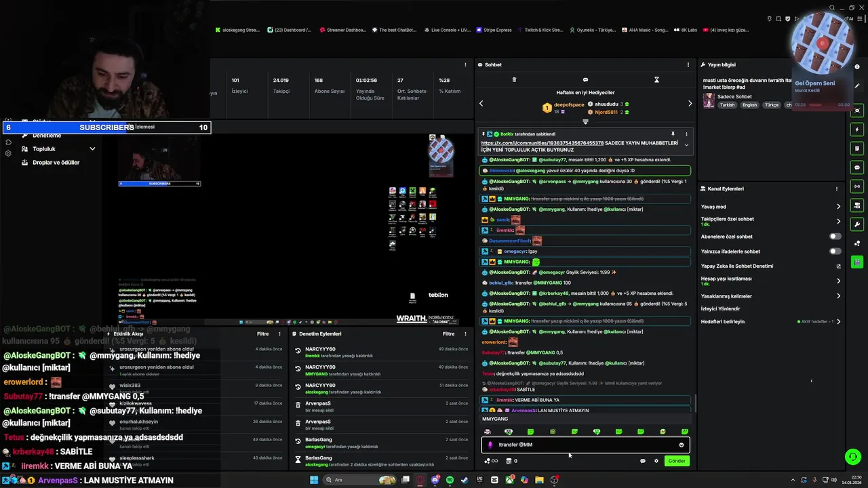Expand Yasaklanmış kelimeler option
The width and height of the screenshot is (868, 488).
770,296
